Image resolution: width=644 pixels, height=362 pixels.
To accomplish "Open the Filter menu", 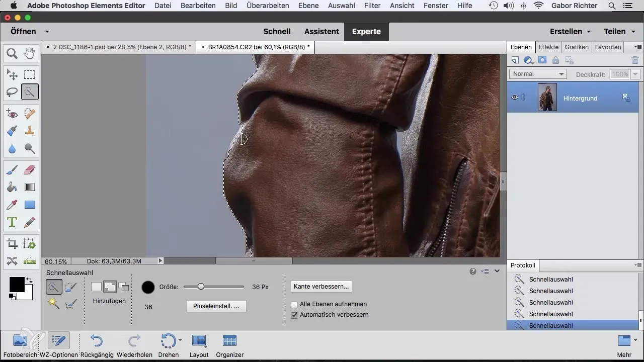I will point(372,6).
